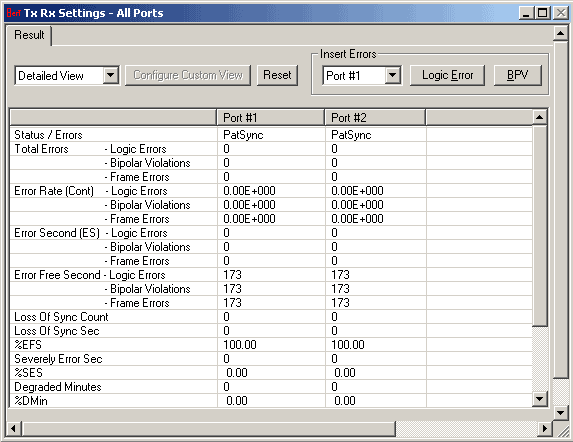Viewport: 573px width, 442px height.
Task: Click the table scrollbar up arrow
Action: (539, 118)
